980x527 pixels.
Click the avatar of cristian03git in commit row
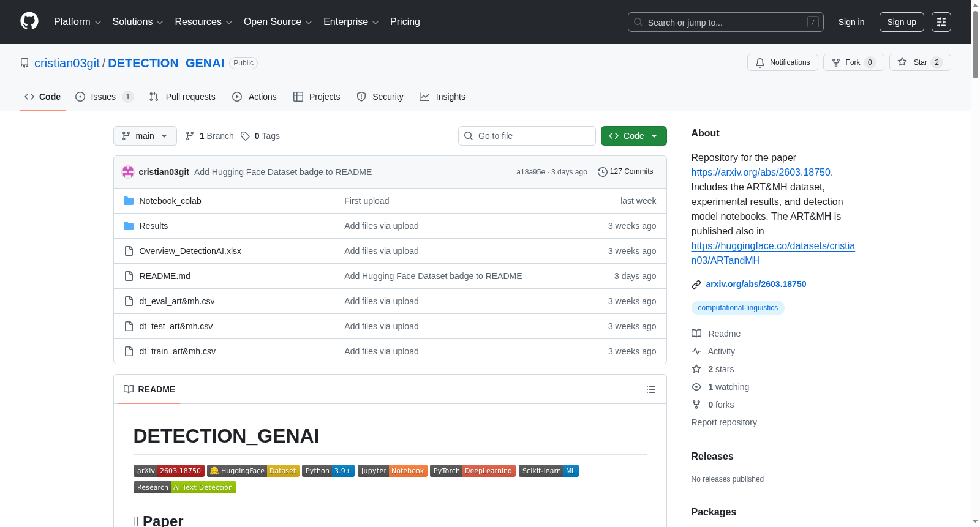point(128,172)
